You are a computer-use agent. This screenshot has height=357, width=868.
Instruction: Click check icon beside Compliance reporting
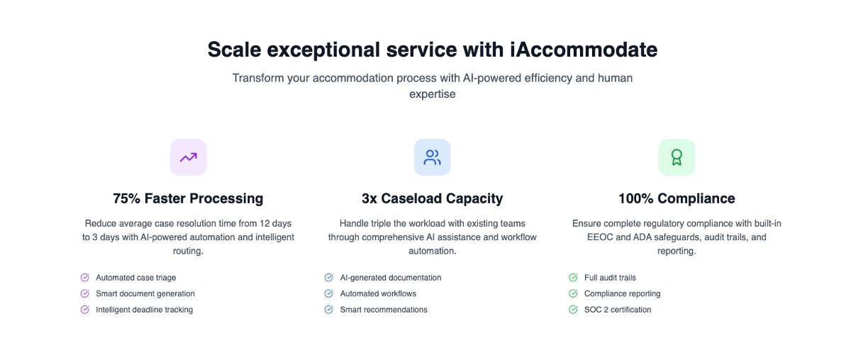573,293
